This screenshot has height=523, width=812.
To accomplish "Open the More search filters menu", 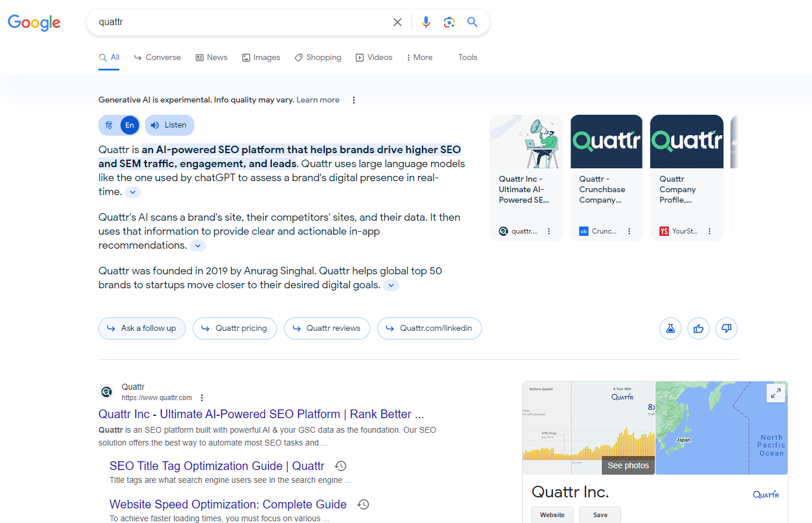I will tap(420, 57).
